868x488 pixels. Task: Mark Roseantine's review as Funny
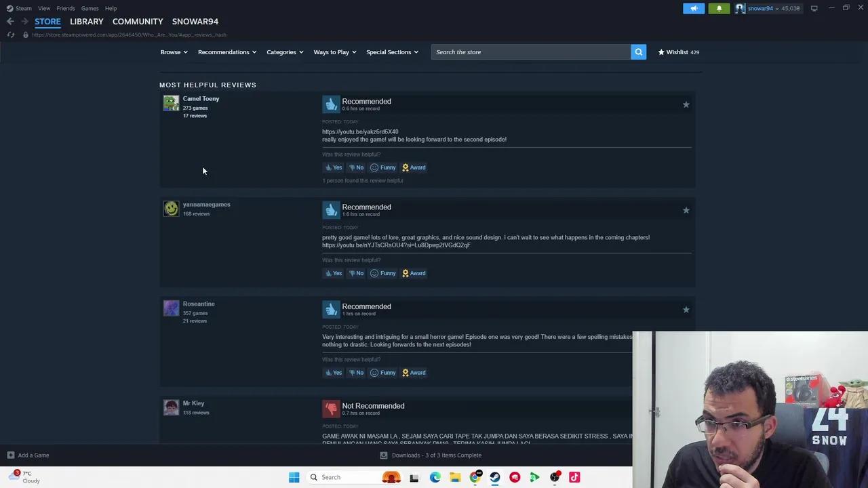(382, 373)
